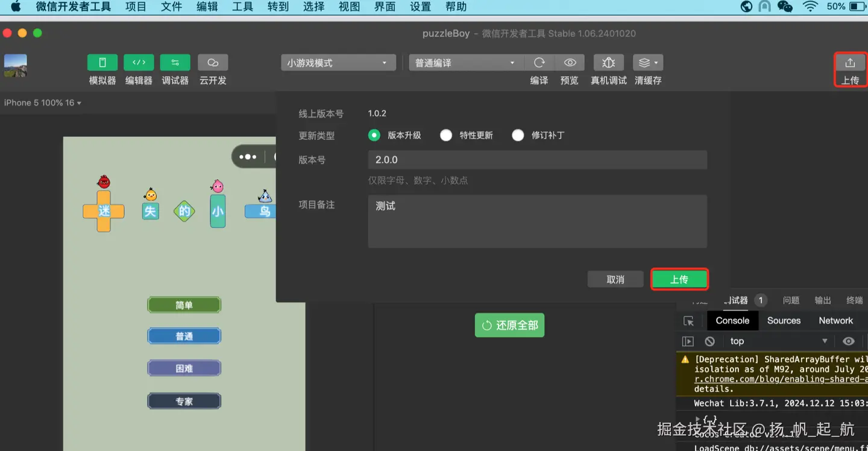Toggle the console sidebar icon

[688, 341]
